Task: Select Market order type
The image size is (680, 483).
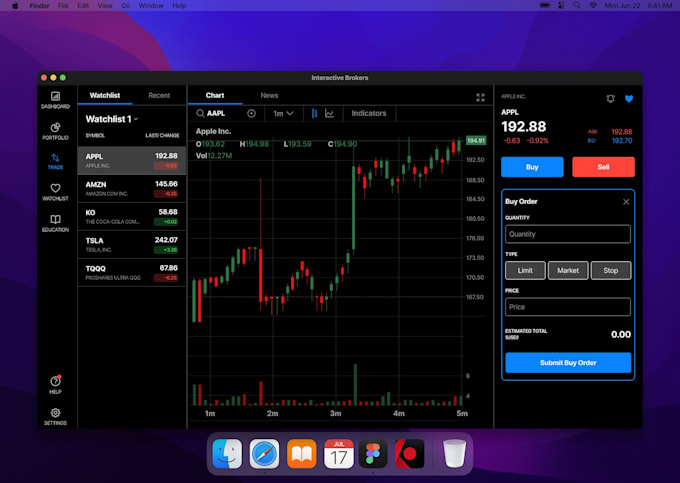Action: coord(568,270)
